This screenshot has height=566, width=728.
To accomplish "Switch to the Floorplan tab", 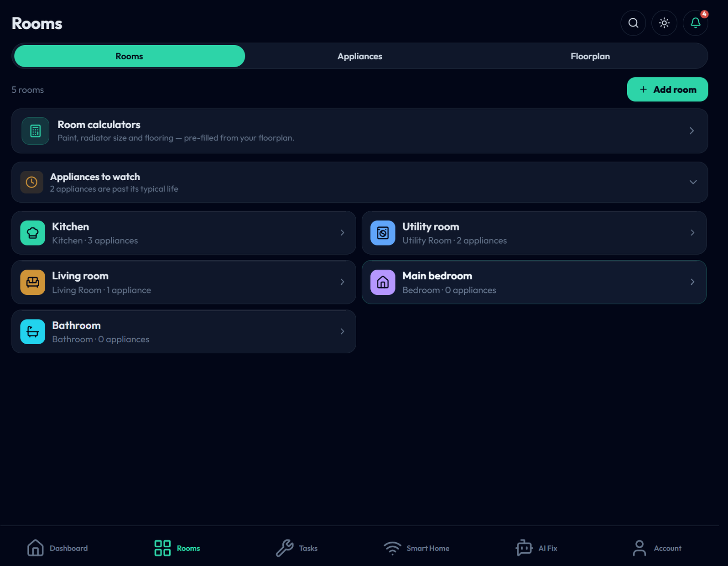I will point(590,56).
